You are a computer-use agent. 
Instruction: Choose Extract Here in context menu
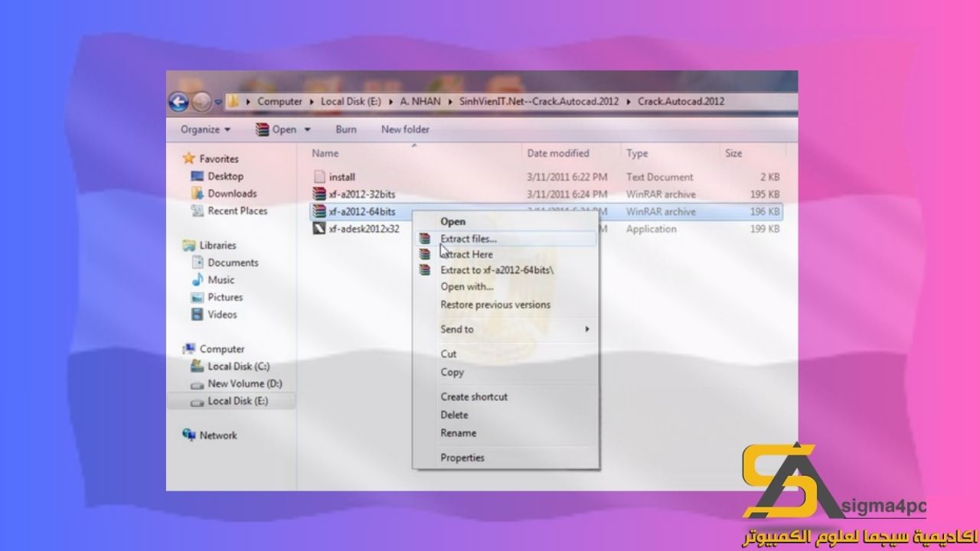[466, 254]
